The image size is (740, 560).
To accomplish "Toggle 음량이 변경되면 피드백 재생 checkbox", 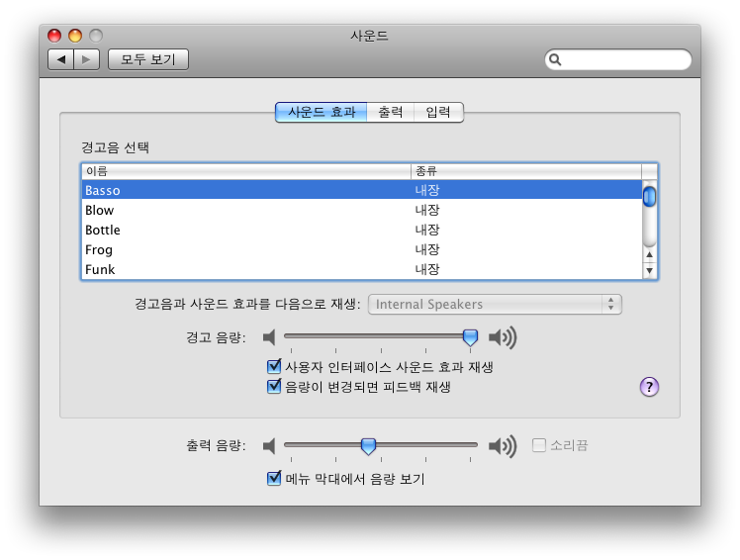I will tap(275, 387).
